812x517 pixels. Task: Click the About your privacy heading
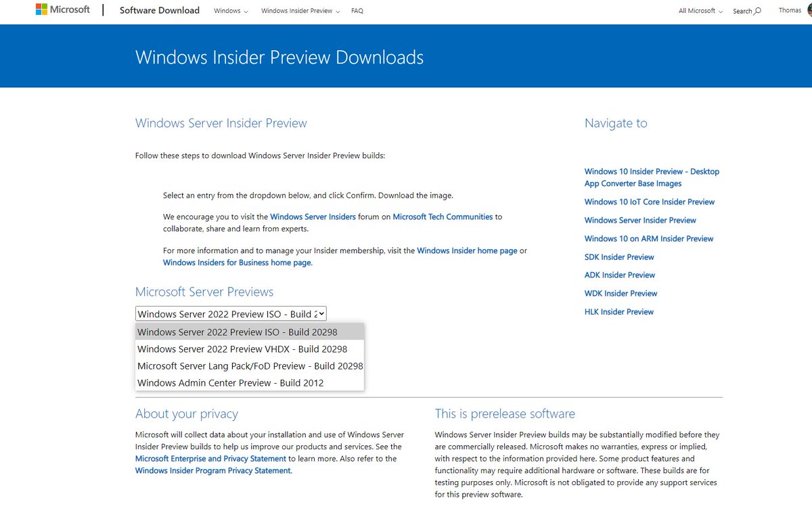[x=187, y=413]
